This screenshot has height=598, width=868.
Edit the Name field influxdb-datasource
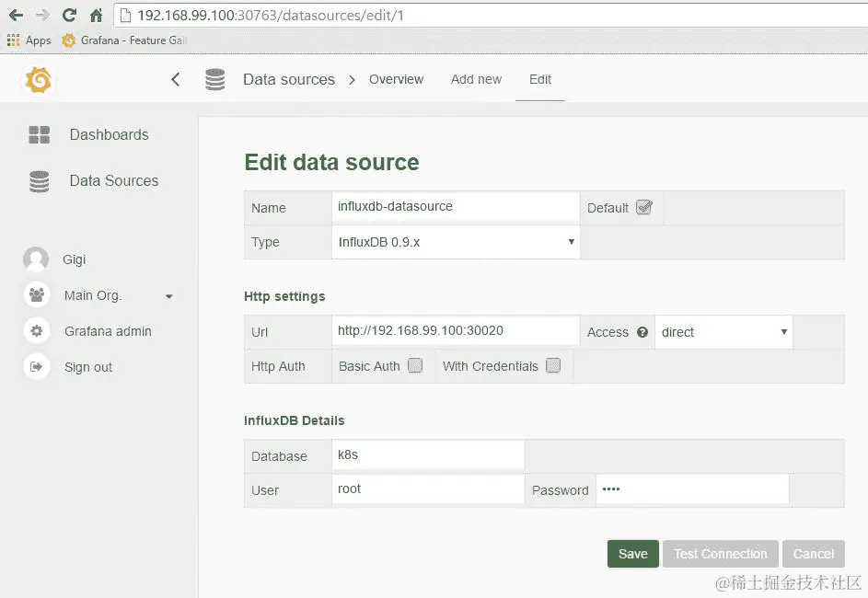[x=456, y=207]
